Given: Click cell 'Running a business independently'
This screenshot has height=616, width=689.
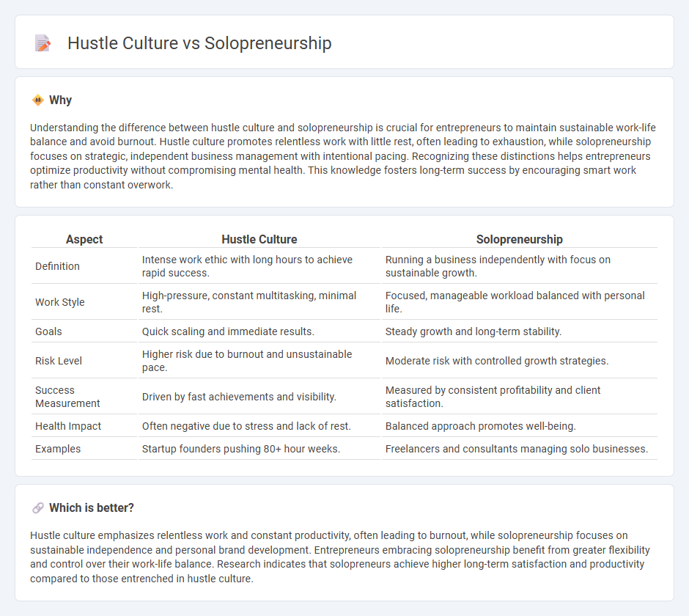Looking at the screenshot, I should pos(520,266).
